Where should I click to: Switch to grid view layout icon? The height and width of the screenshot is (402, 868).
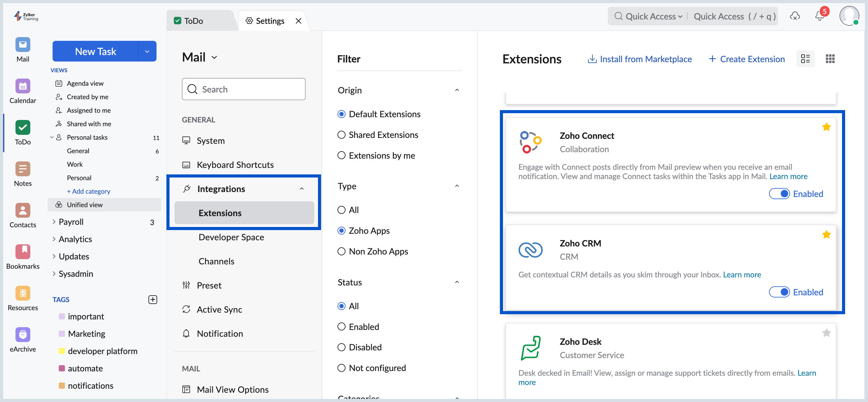[x=830, y=59]
